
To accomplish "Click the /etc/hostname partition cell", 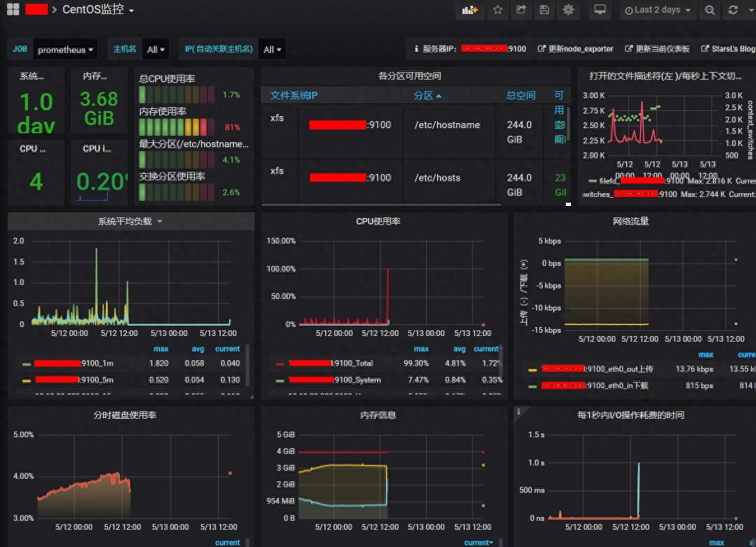I will click(447, 125).
